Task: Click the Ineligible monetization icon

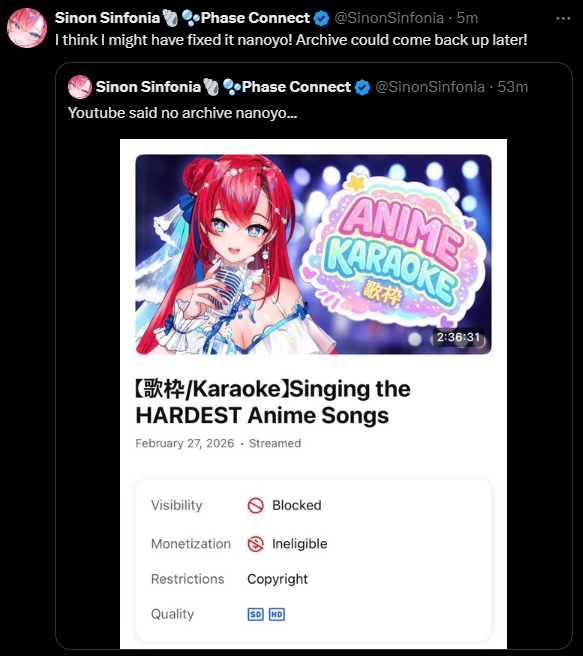Action: [x=256, y=544]
